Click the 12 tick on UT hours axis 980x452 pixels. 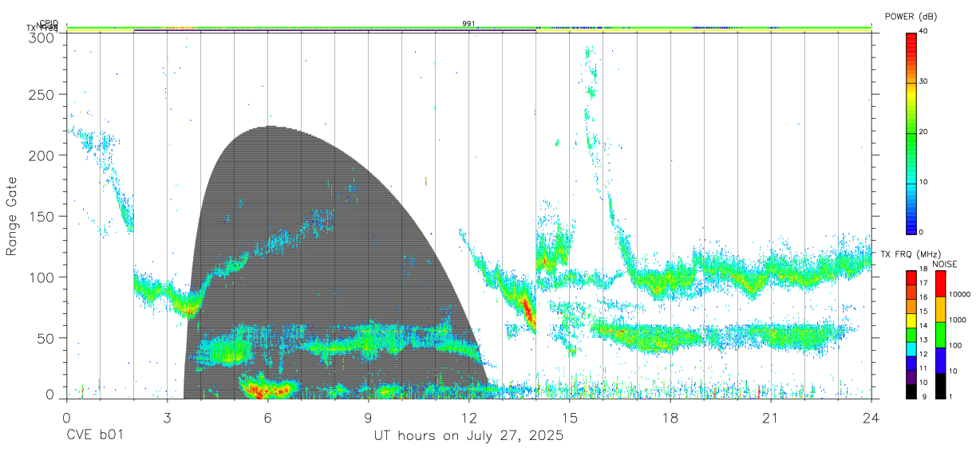[x=469, y=418]
